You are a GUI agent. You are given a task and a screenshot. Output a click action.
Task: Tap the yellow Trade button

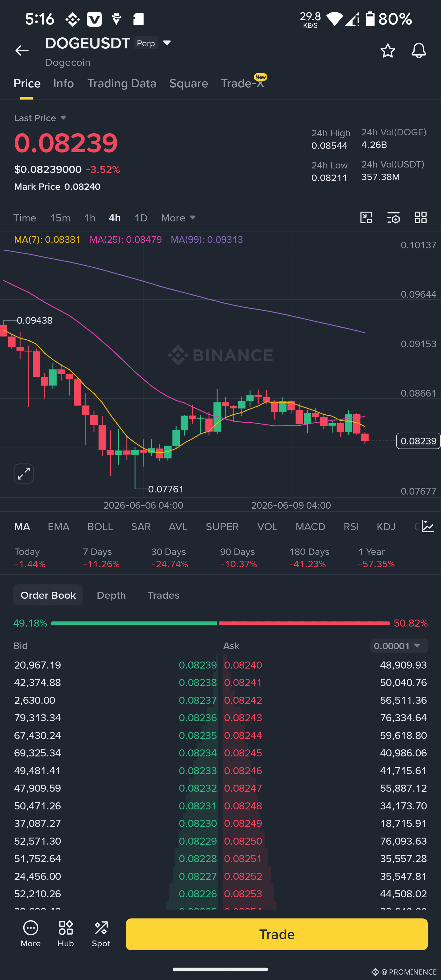tap(277, 934)
